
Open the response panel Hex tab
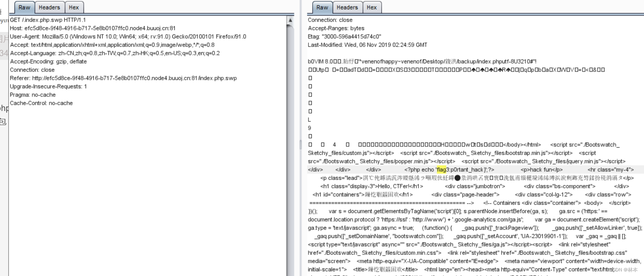[x=372, y=7]
